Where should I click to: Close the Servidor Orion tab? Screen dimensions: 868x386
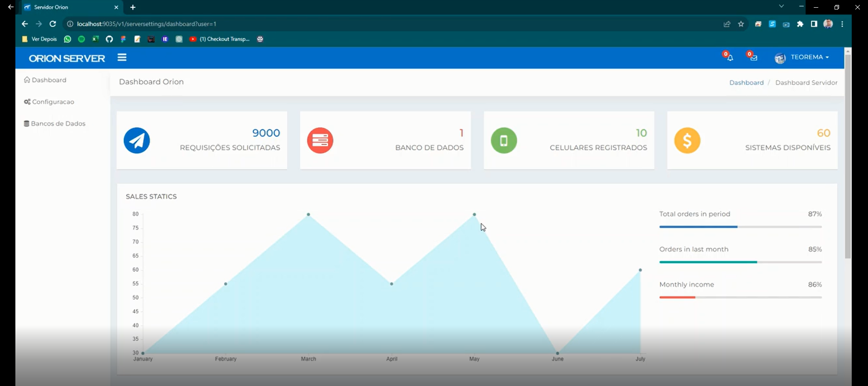[x=116, y=7]
